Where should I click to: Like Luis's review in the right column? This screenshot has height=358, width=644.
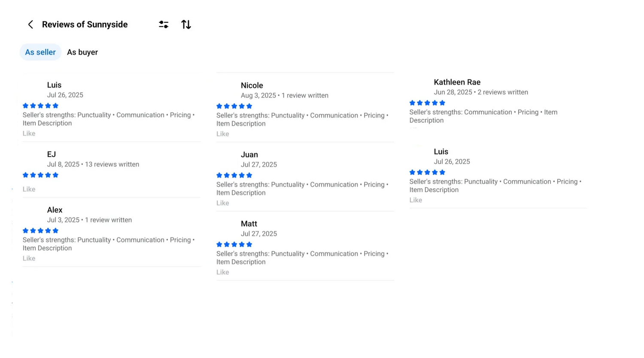pos(416,200)
